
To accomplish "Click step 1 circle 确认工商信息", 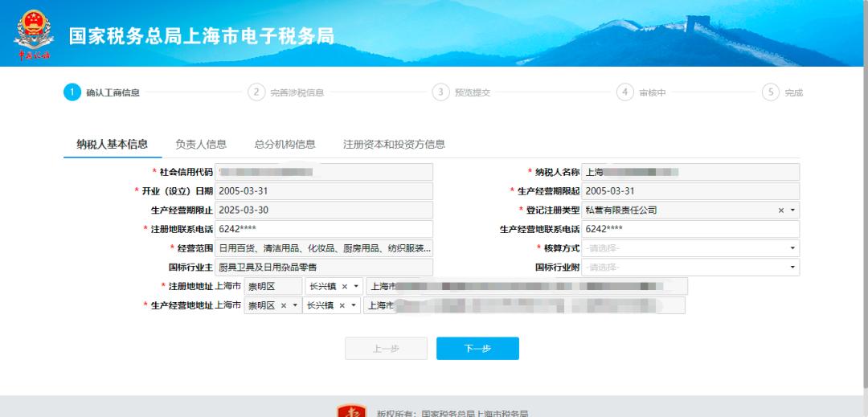I will pos(72,92).
